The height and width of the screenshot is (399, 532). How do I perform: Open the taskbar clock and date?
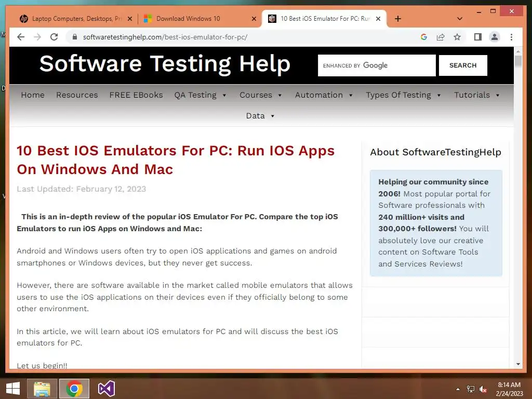pyautogui.click(x=509, y=389)
